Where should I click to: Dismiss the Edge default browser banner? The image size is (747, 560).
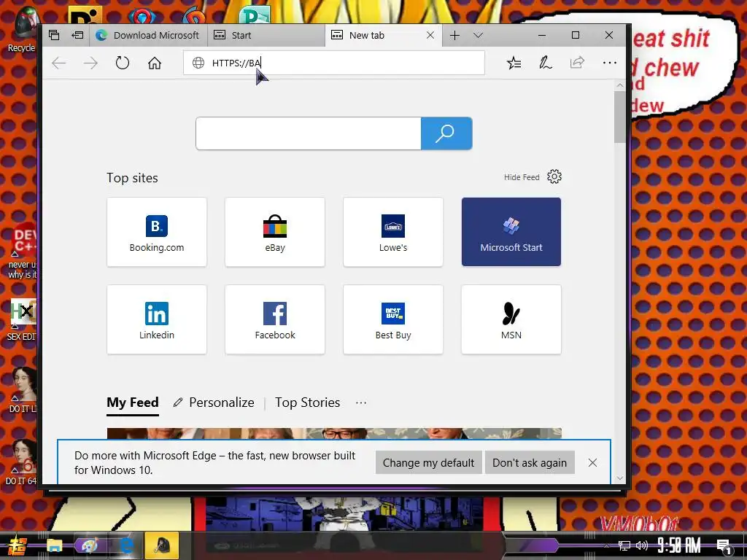(x=592, y=463)
